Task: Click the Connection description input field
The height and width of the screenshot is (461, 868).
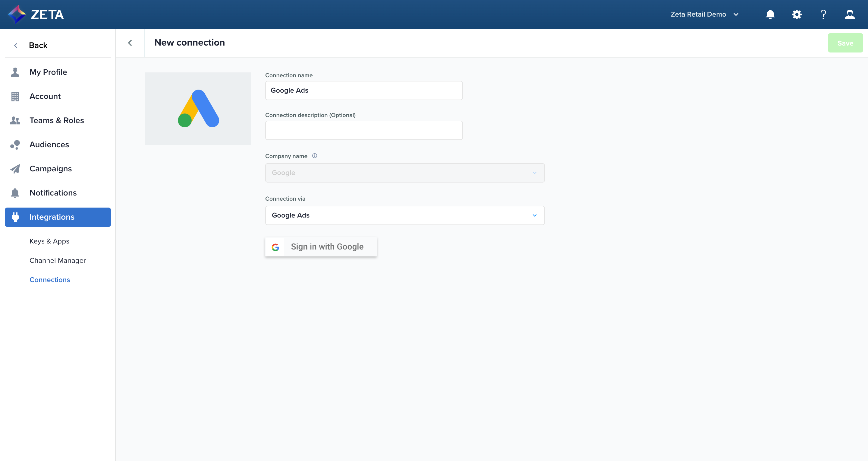Action: [x=363, y=130]
